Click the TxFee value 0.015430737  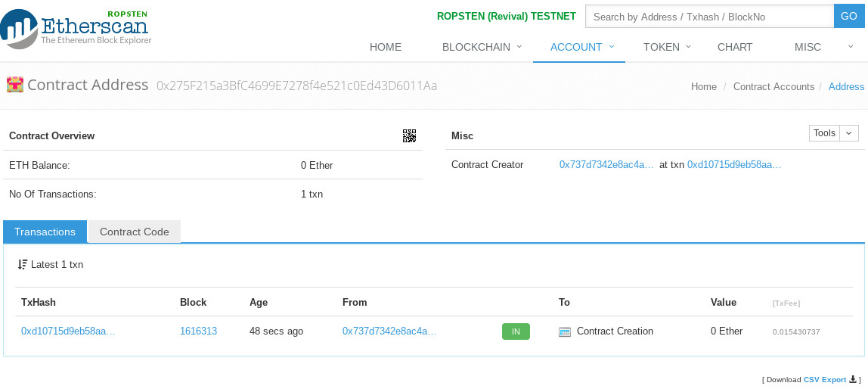tap(796, 332)
